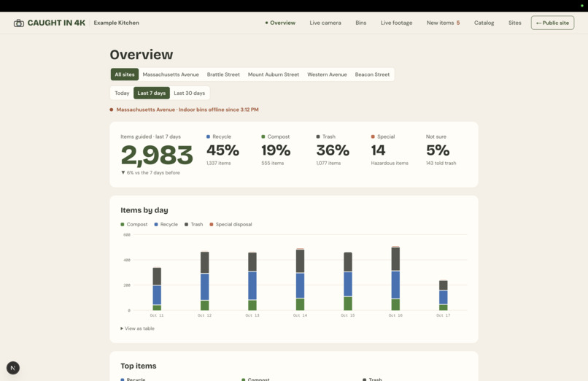Select the All sites filter
Image resolution: width=588 pixels, height=381 pixels.
[125, 74]
